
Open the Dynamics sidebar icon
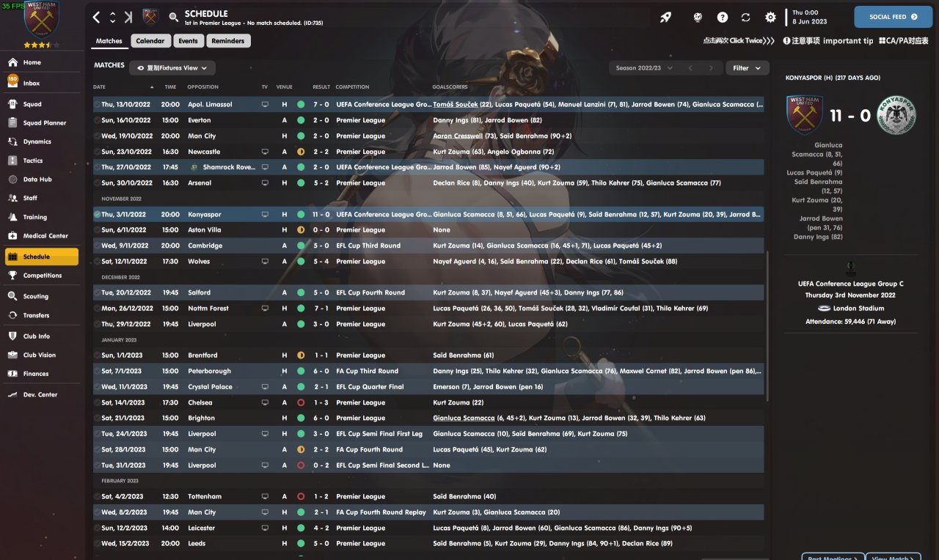[12, 141]
